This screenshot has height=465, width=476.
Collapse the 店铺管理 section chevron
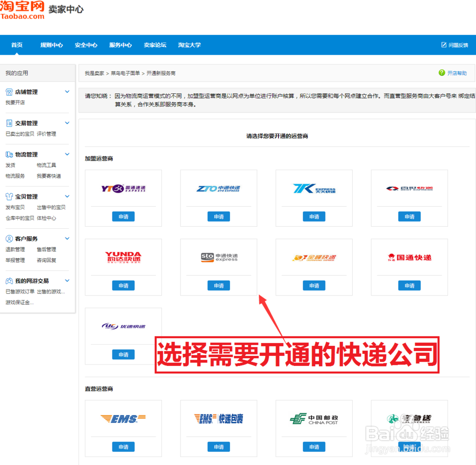pyautogui.click(x=67, y=91)
